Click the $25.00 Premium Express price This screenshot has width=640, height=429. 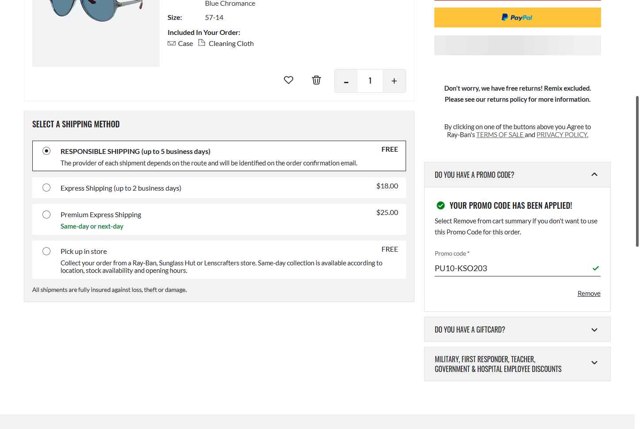tap(387, 213)
